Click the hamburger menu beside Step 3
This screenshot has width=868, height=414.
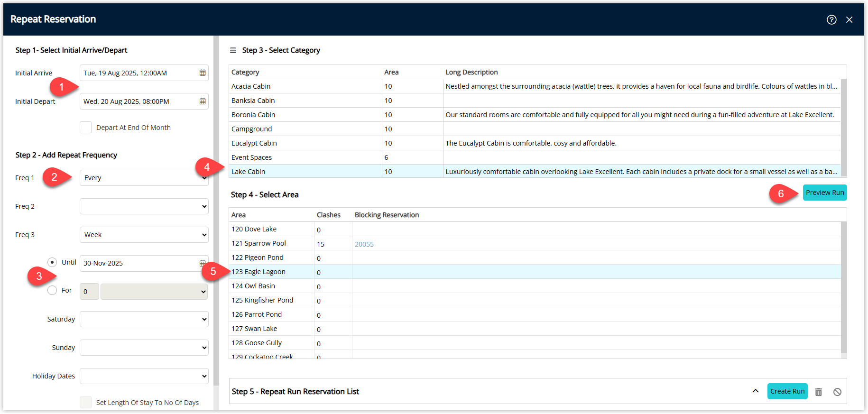click(x=233, y=50)
